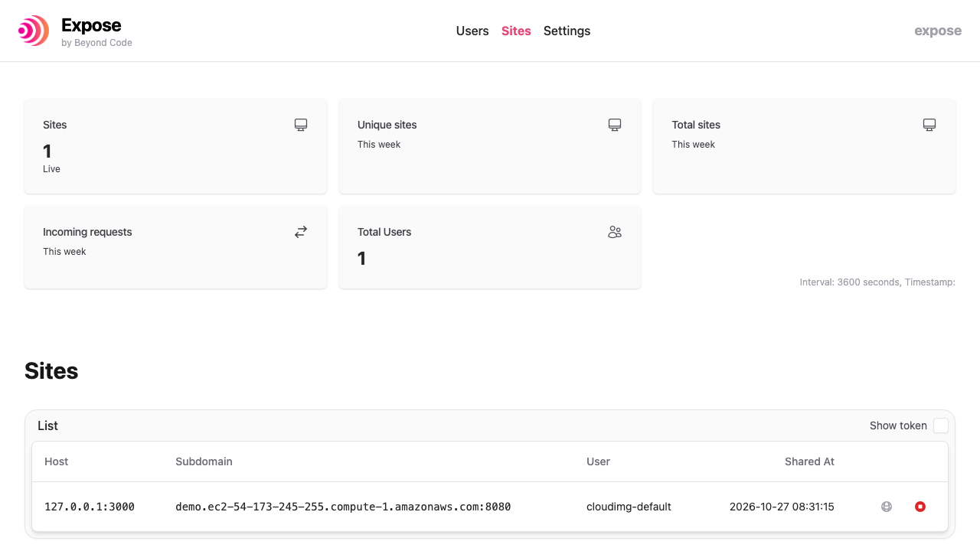980x551 pixels.
Task: Click the 'List' panel title
Action: pyautogui.click(x=47, y=425)
